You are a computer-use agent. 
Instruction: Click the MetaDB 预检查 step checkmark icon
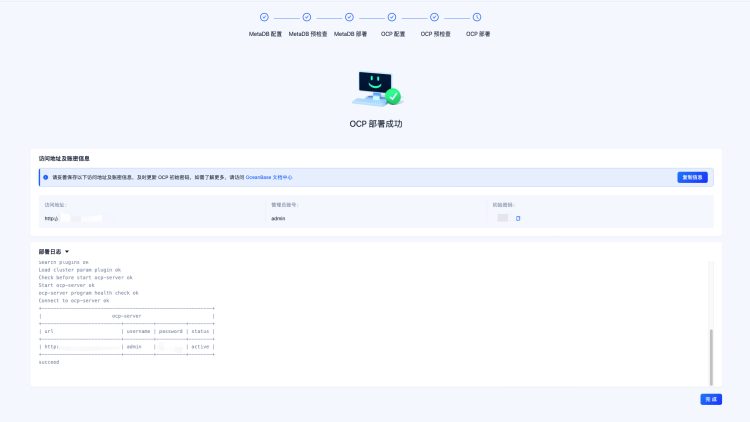[x=307, y=17]
